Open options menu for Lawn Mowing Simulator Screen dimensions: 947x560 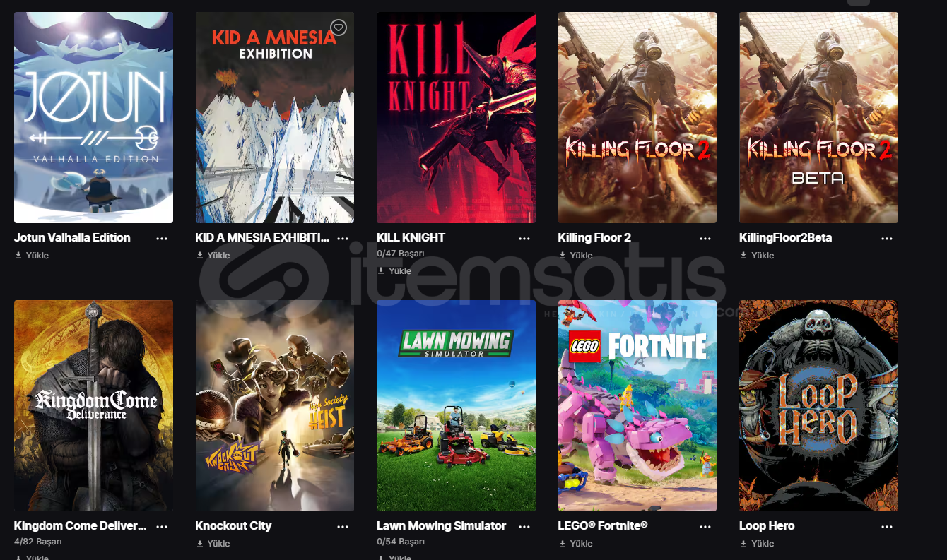coord(524,527)
